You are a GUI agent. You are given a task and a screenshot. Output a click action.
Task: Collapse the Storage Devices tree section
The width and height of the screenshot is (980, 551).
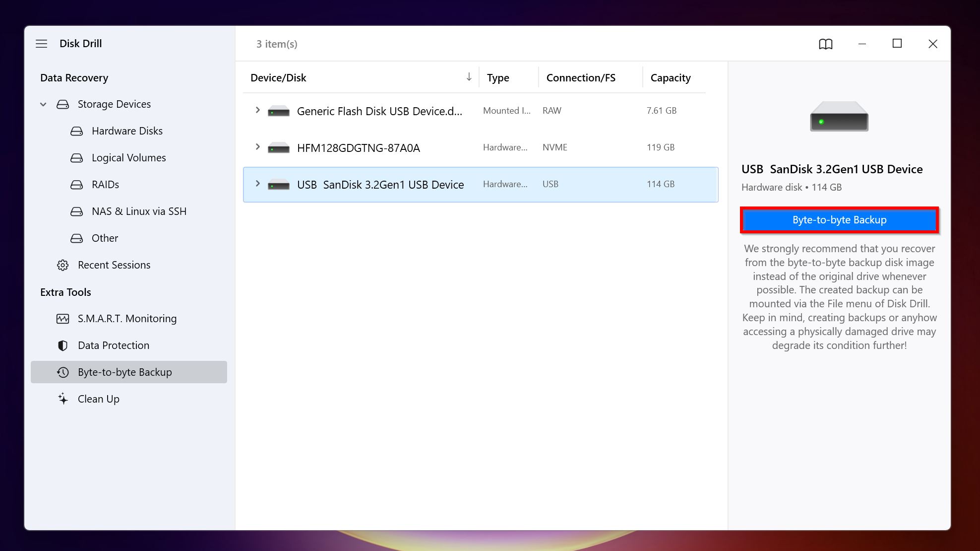tap(44, 104)
